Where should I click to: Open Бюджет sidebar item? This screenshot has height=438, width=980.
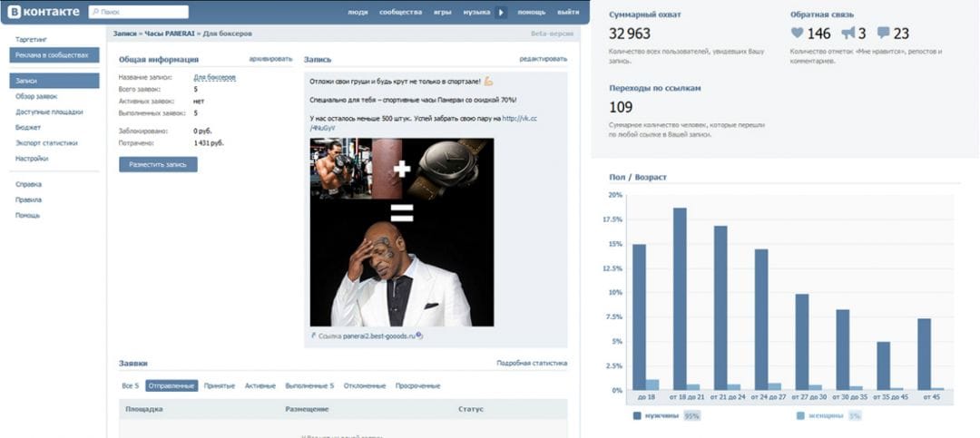pyautogui.click(x=28, y=128)
